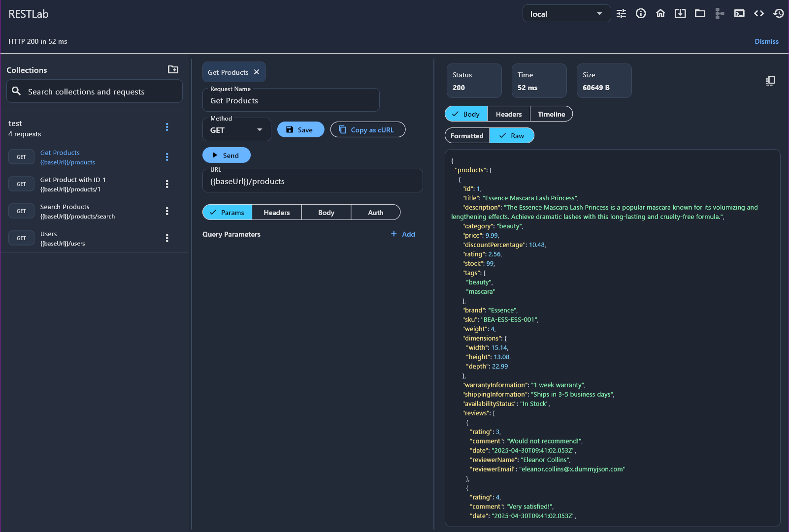Switch to the request Auth tab
This screenshot has width=789, height=532.
point(376,213)
